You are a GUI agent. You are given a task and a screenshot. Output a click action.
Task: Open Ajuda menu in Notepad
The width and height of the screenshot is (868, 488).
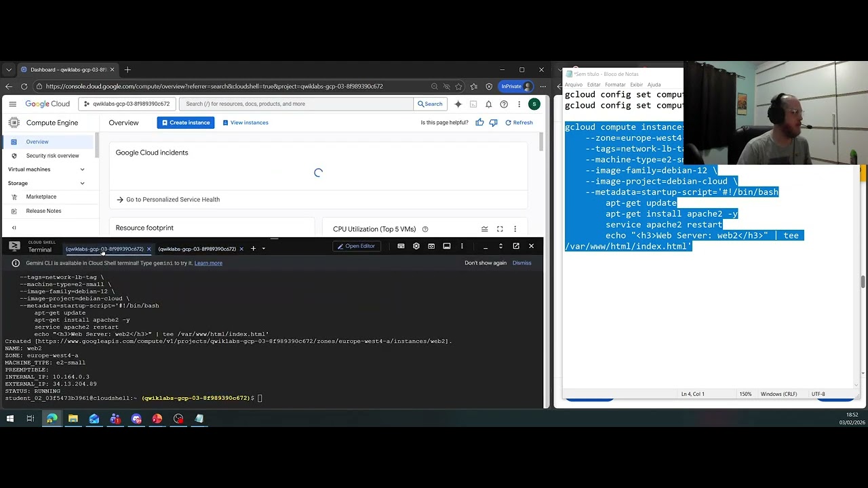[654, 85]
